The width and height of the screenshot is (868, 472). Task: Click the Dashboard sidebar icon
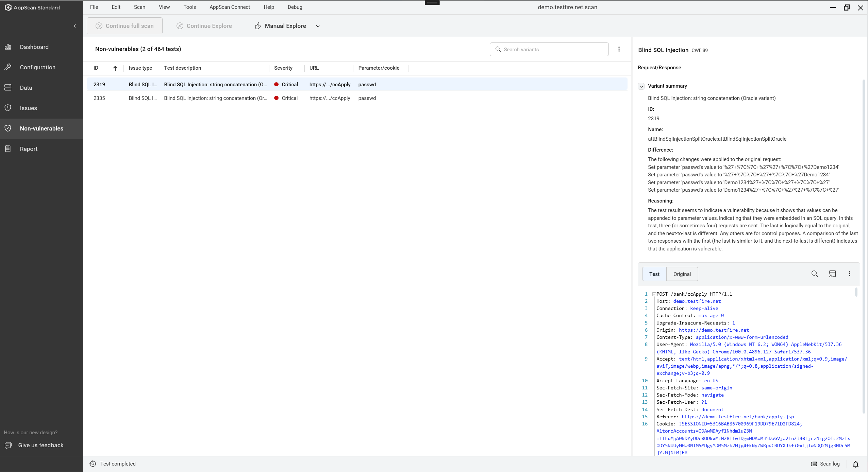click(8, 47)
